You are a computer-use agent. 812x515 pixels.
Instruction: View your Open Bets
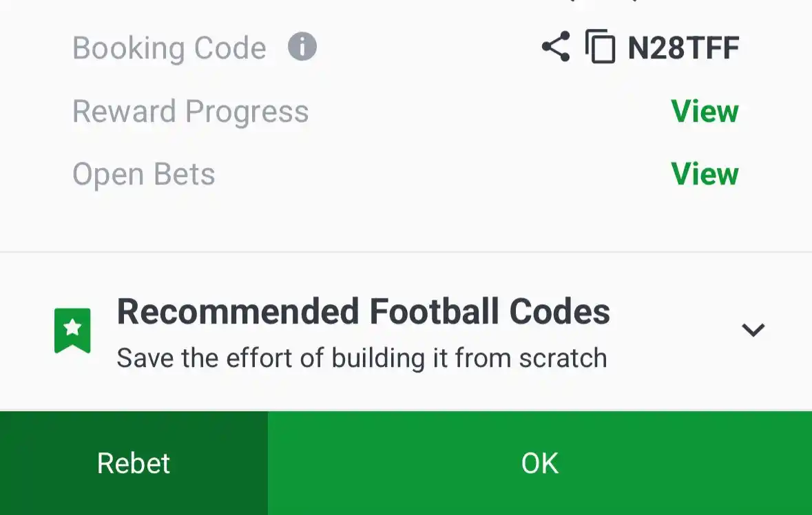coord(704,174)
